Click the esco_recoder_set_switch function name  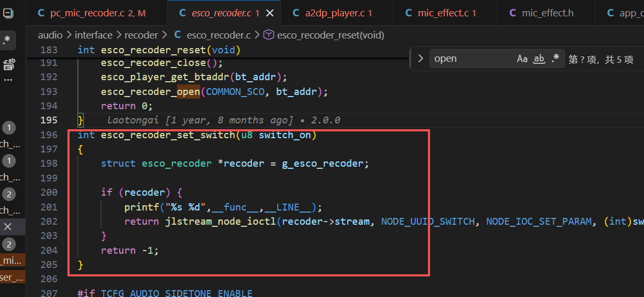[x=168, y=135]
